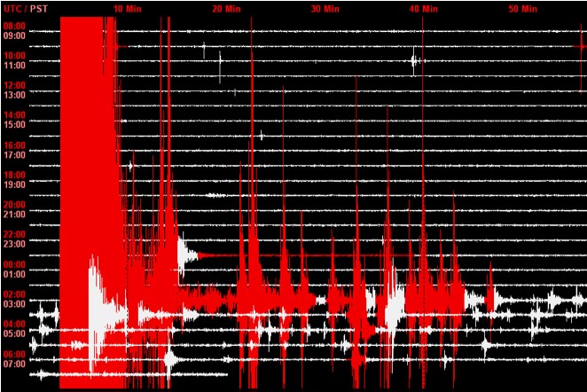Click the "30 Min" axis label
This screenshot has height=392, width=587.
325,9
